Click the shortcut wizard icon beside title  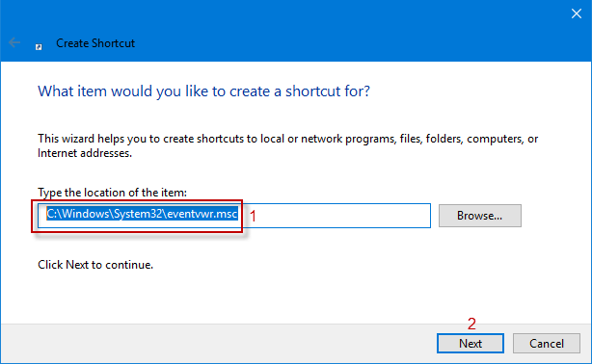pos(39,47)
